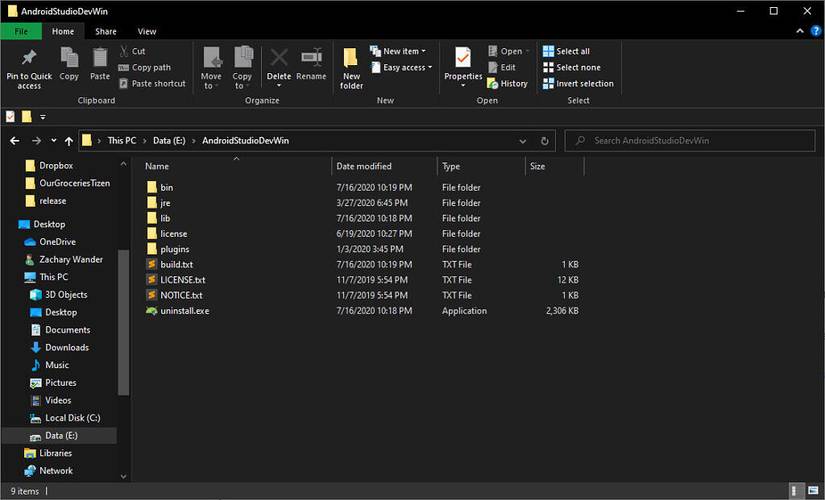
Task: Click Paste shortcut command
Action: [x=152, y=84]
